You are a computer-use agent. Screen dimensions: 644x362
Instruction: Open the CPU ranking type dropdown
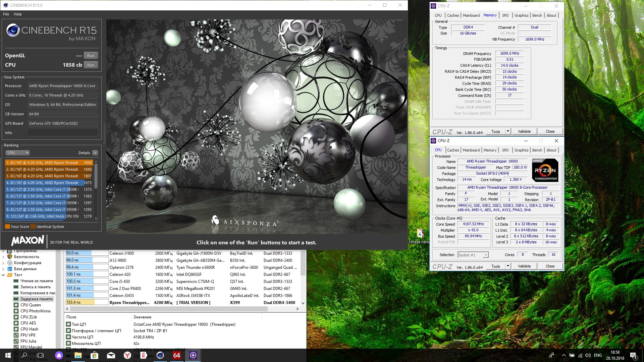18,153
